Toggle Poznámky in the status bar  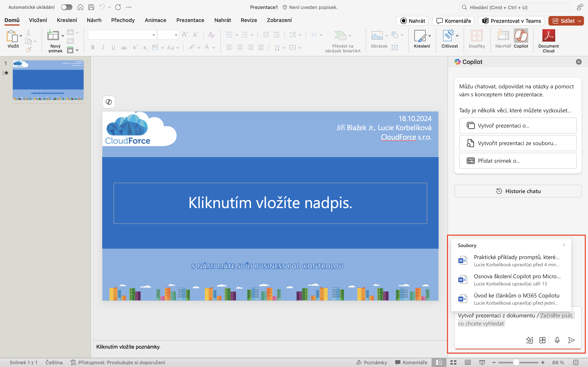371,362
